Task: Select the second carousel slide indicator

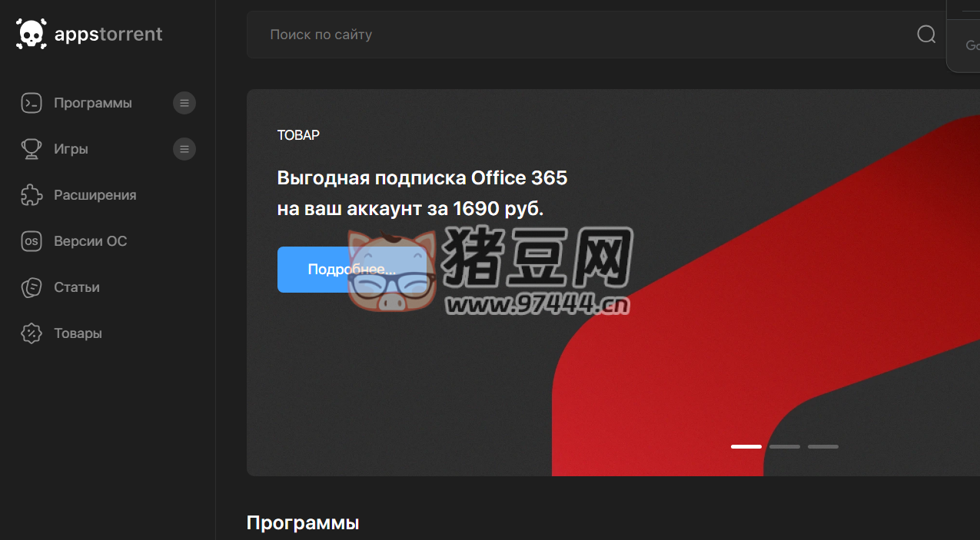Action: (784, 446)
